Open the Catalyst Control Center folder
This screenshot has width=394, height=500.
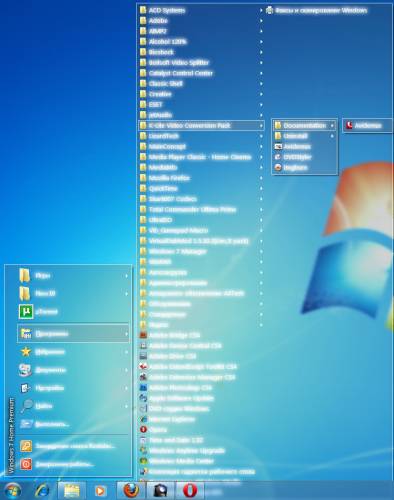(x=201, y=73)
